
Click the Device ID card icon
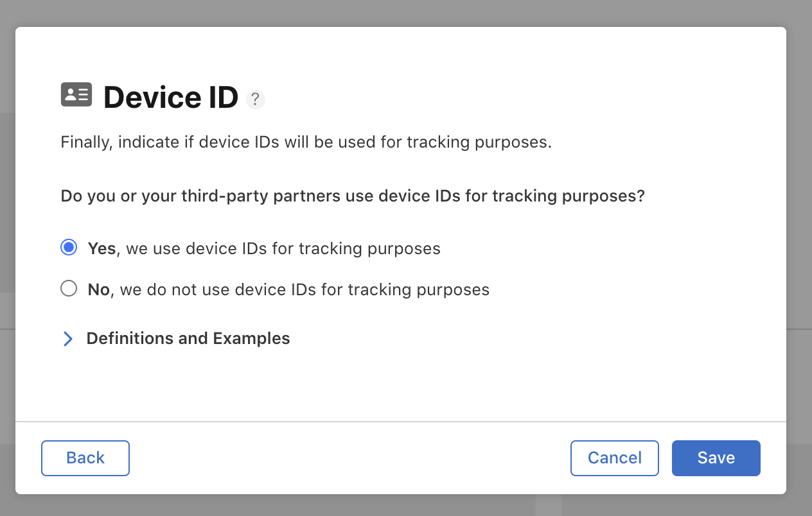coord(76,95)
